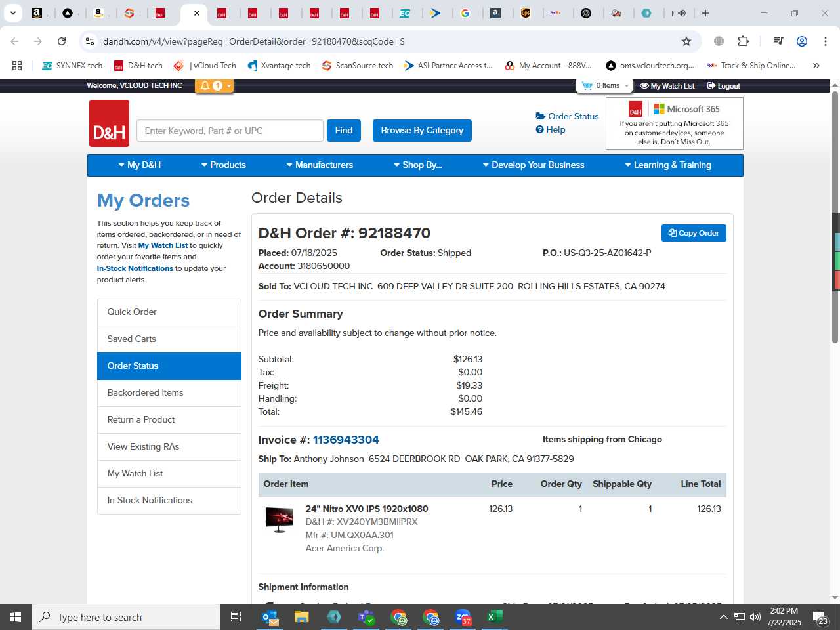Click the Copy Order button
The width and height of the screenshot is (840, 630).
pos(694,233)
